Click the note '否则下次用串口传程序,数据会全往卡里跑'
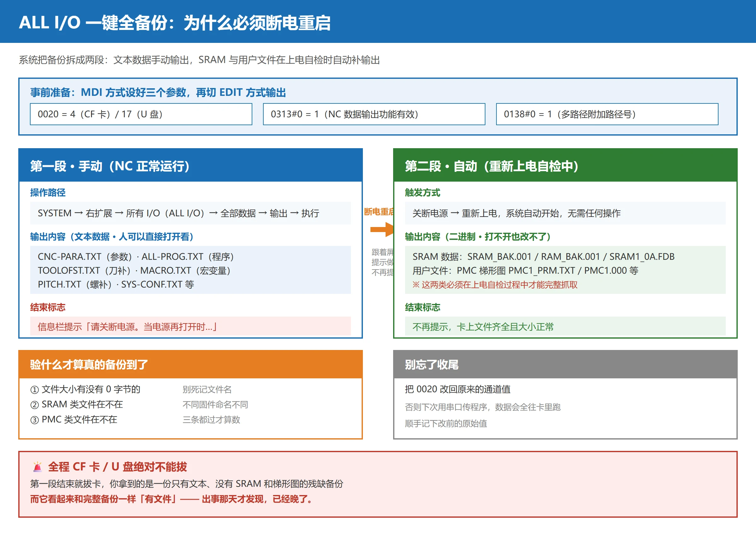This screenshot has height=536, width=756. point(483,407)
